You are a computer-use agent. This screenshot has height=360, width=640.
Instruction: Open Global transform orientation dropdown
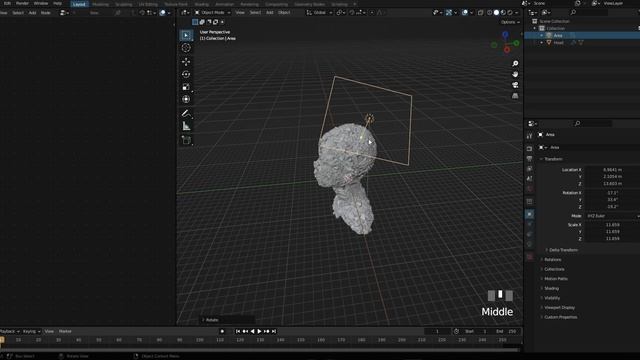click(x=319, y=13)
